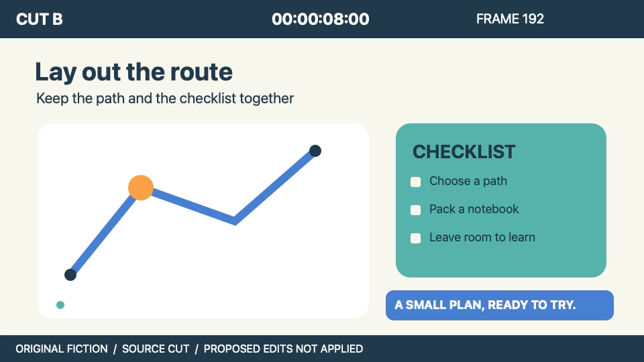Click the orange waypoint circle on route
The height and width of the screenshot is (362, 644).
(141, 188)
